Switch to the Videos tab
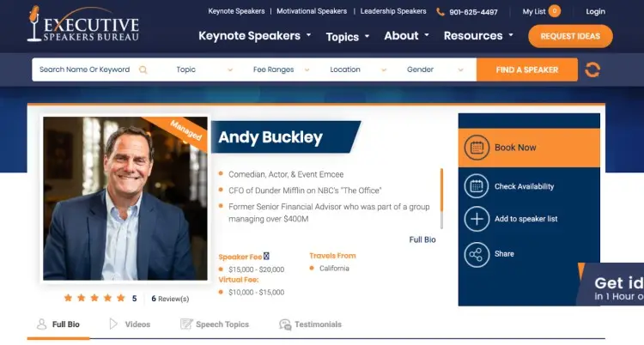644x345 pixels. pos(130,324)
